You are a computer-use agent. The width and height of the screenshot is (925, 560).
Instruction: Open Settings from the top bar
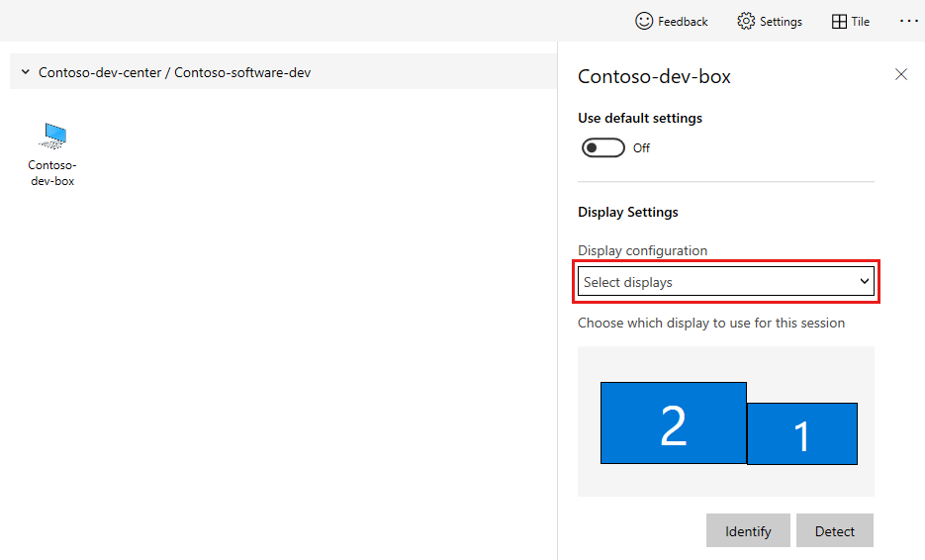[770, 21]
